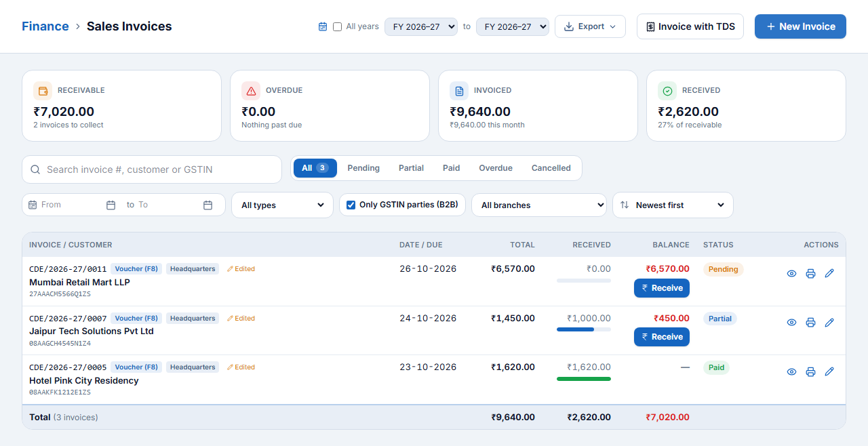The image size is (868, 446).
Task: Click the Pending status badge
Action: click(x=724, y=269)
